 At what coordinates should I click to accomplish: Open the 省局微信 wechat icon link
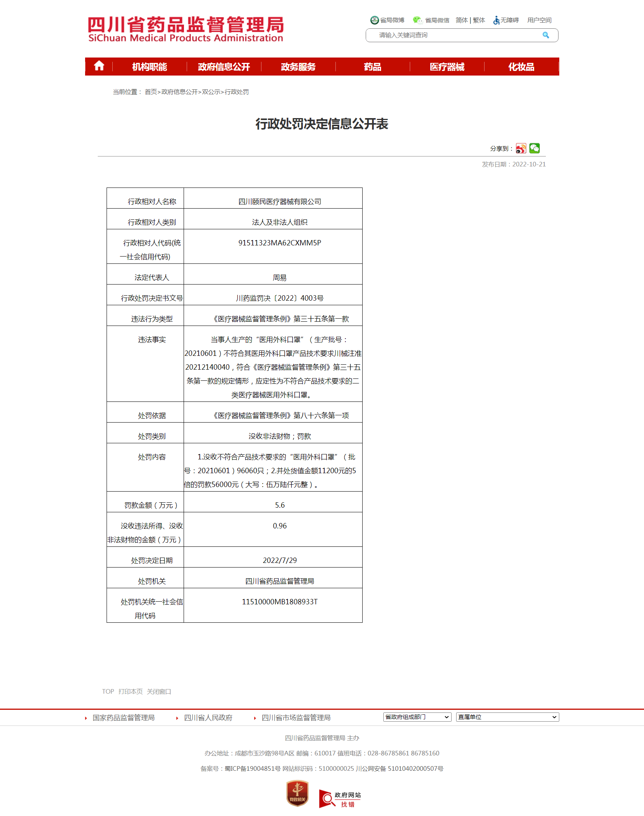pos(431,20)
